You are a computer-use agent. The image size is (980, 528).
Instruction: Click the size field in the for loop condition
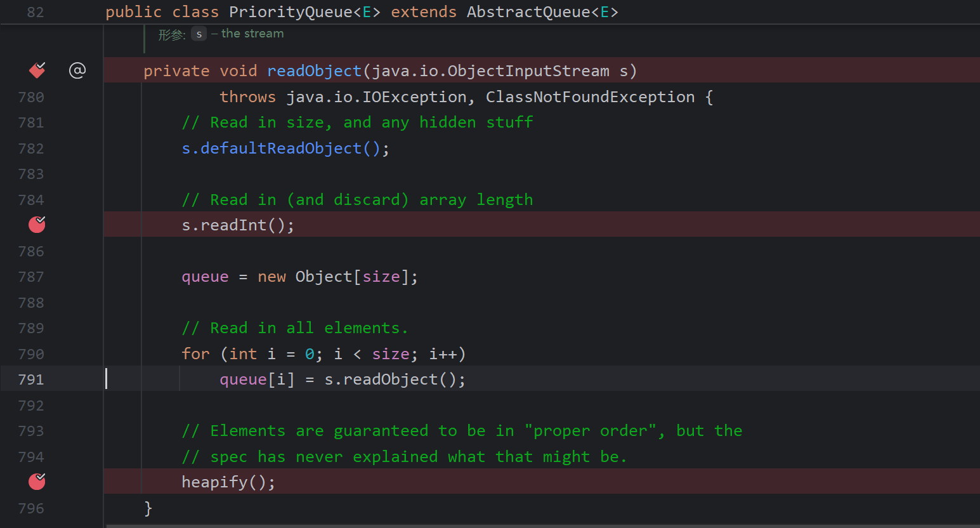tap(391, 354)
